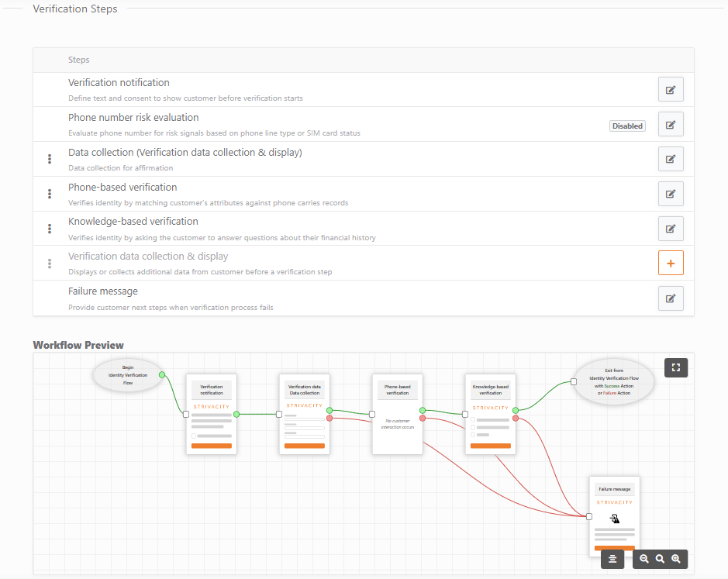Image resolution: width=728 pixels, height=579 pixels.
Task: Edit the Phone-based verification step
Action: [670, 193]
